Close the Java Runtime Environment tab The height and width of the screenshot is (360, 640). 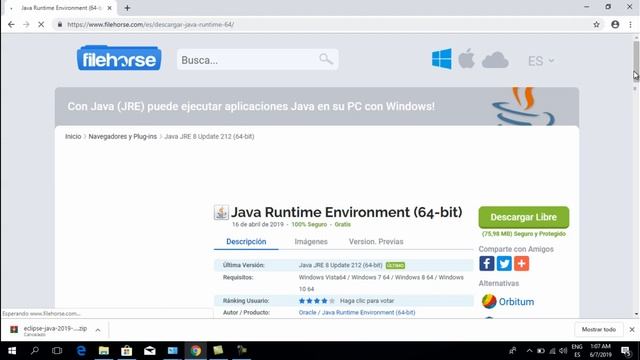point(109,8)
